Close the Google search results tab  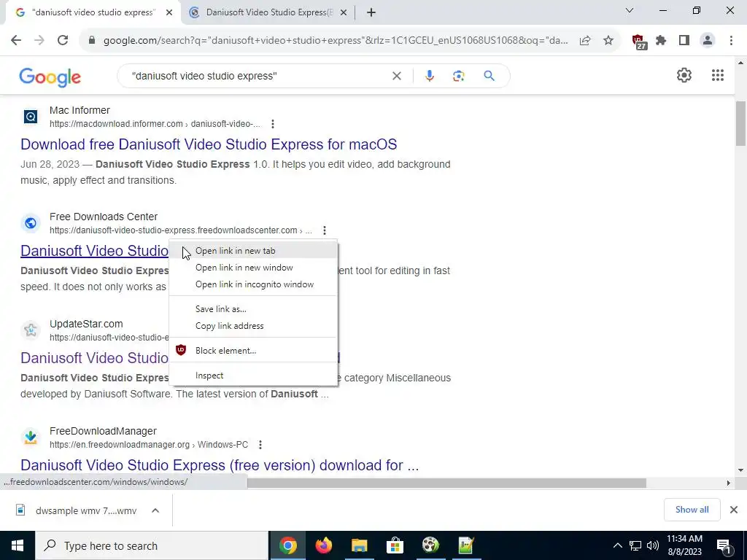(x=169, y=12)
